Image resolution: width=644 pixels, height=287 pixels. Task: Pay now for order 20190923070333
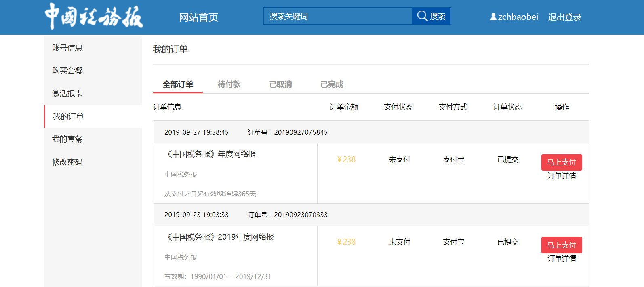562,245
